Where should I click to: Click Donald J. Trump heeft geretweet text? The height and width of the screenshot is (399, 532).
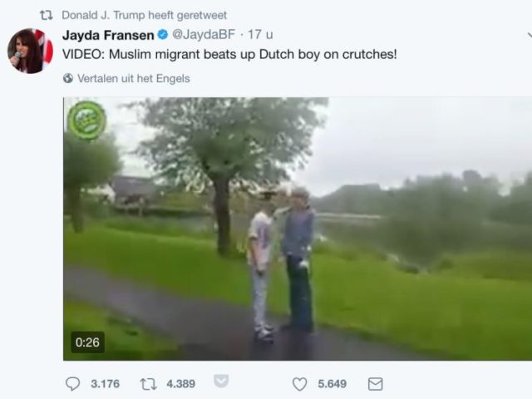(144, 15)
